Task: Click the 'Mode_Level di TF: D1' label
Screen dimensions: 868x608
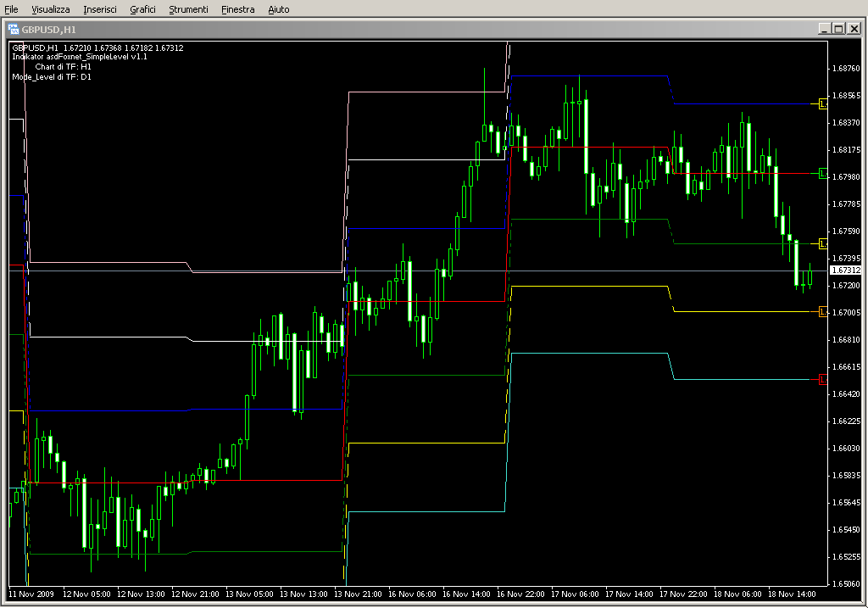Action: point(52,77)
